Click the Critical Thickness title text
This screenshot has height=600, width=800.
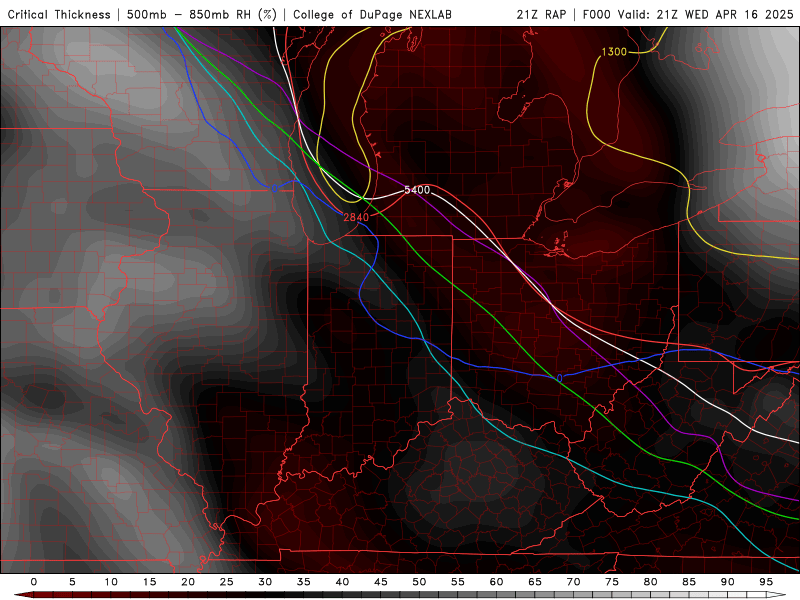click(x=59, y=14)
